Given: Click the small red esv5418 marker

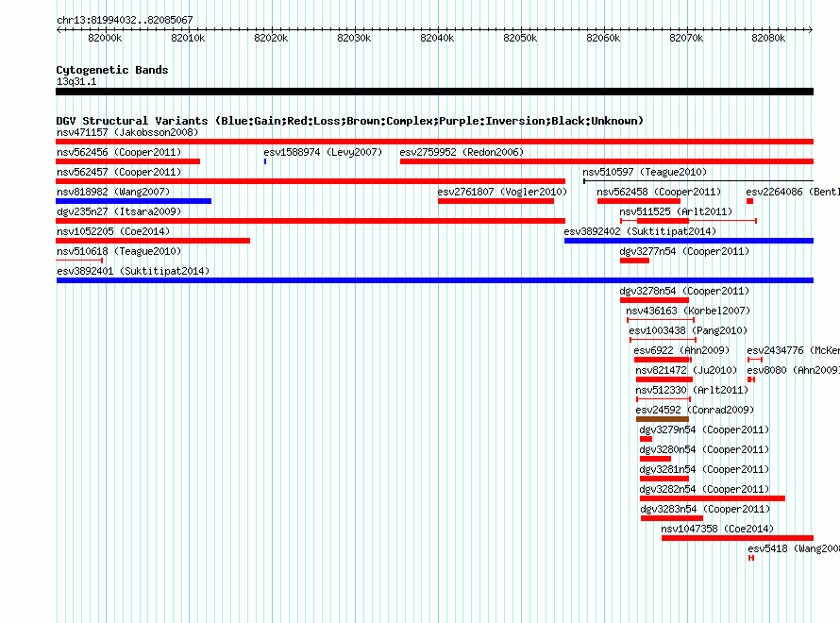Looking at the screenshot, I should [751, 558].
